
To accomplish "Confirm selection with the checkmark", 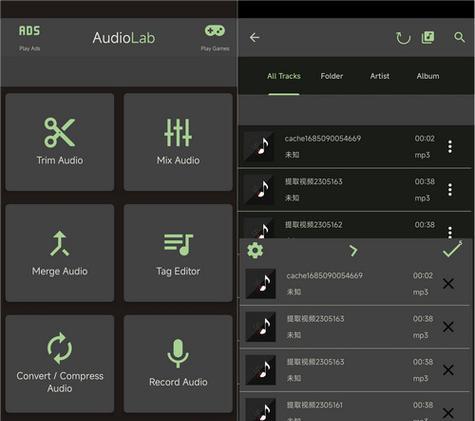I will [x=452, y=249].
